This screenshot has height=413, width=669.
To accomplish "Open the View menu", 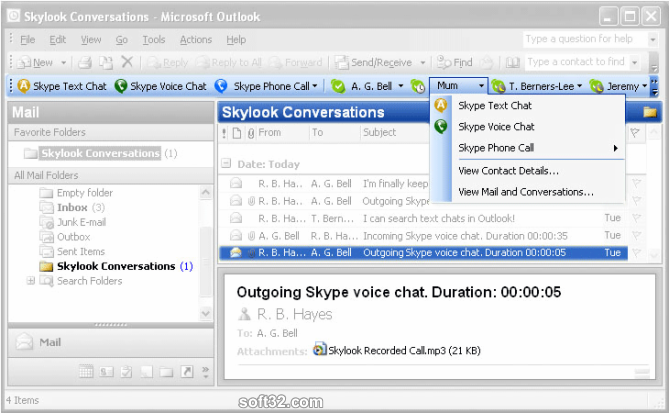I will (x=91, y=40).
